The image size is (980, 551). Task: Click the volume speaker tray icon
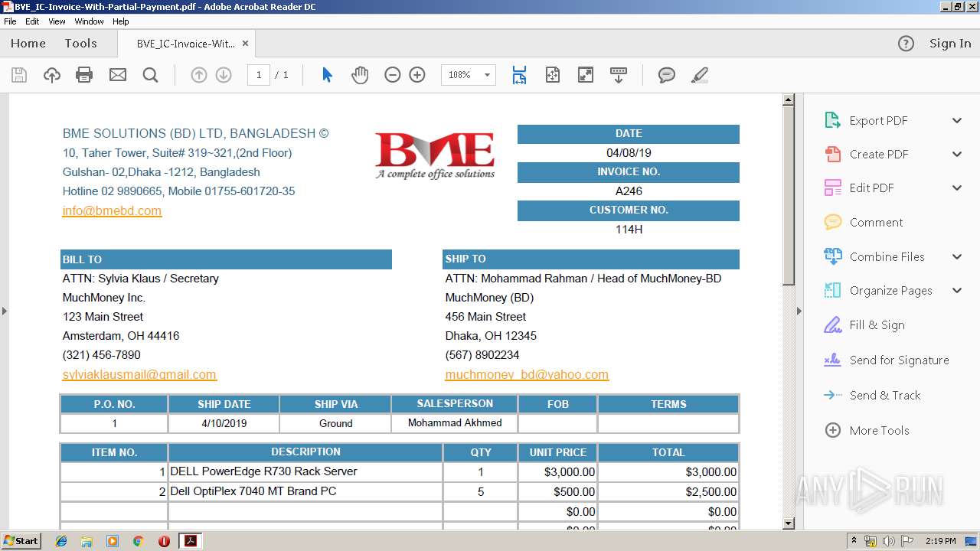coord(889,541)
